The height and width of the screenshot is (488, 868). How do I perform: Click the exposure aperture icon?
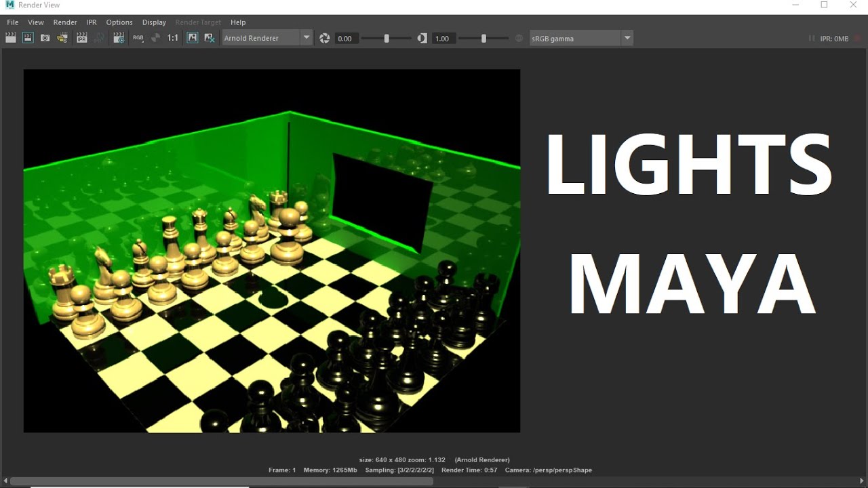[324, 39]
